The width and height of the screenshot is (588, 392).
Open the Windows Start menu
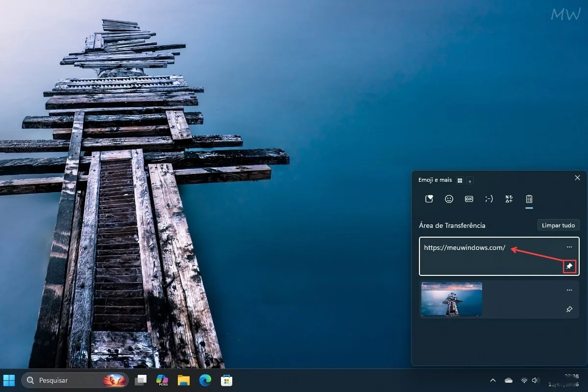click(x=9, y=380)
